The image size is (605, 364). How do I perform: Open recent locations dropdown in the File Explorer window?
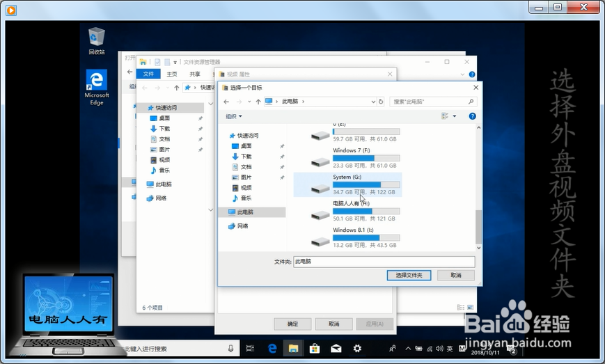click(167, 88)
